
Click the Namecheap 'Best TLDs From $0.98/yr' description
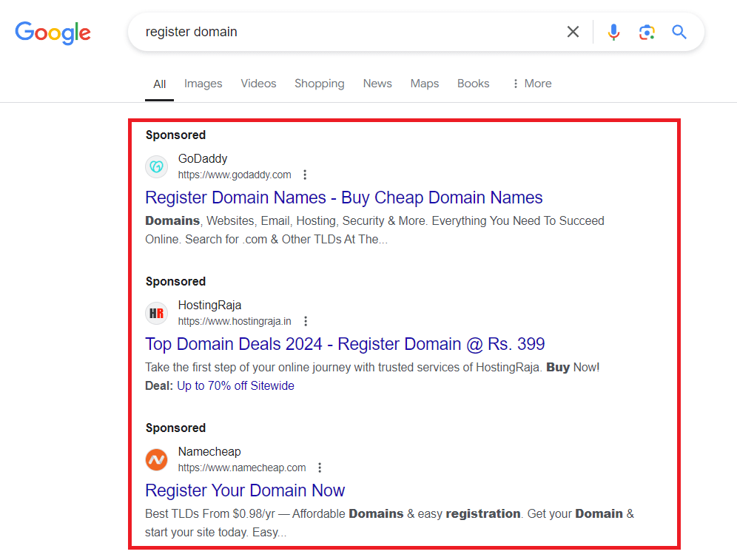point(390,523)
